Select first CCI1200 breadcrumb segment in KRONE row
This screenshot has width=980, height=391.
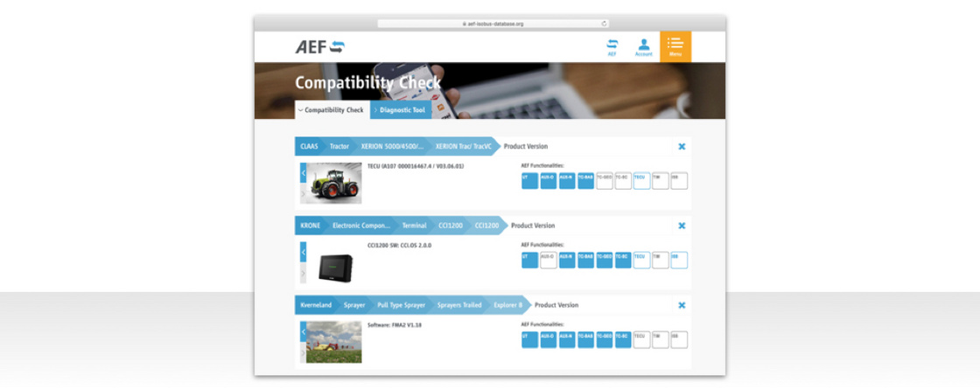[451, 226]
